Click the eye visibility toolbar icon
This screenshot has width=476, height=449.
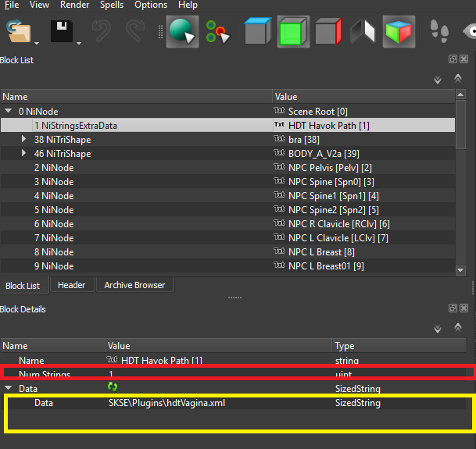tap(470, 31)
